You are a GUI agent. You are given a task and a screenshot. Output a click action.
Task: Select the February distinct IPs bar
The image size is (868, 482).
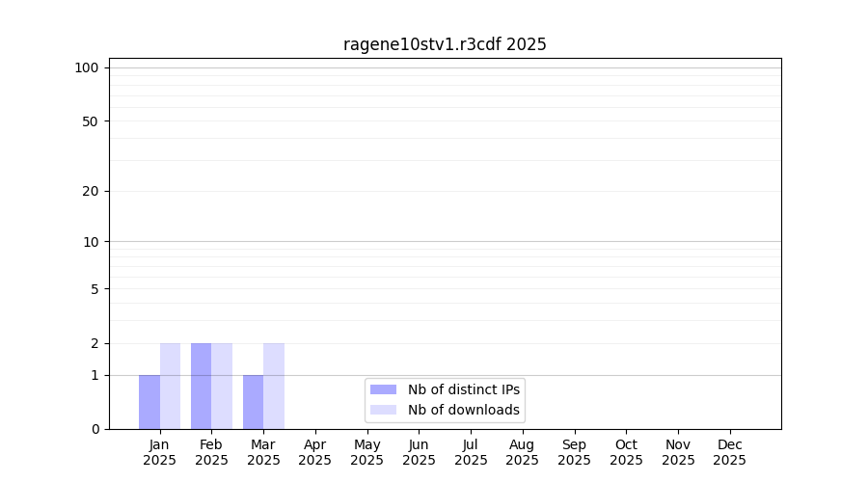click(x=201, y=386)
